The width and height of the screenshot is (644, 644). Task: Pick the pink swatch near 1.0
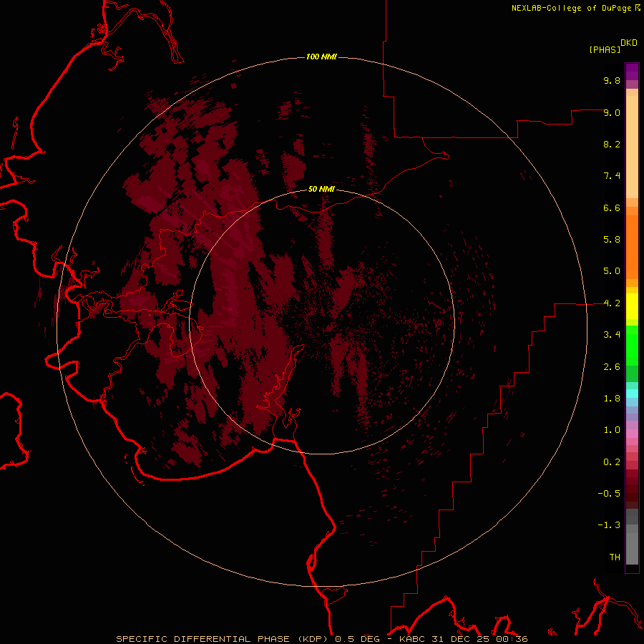point(632,434)
